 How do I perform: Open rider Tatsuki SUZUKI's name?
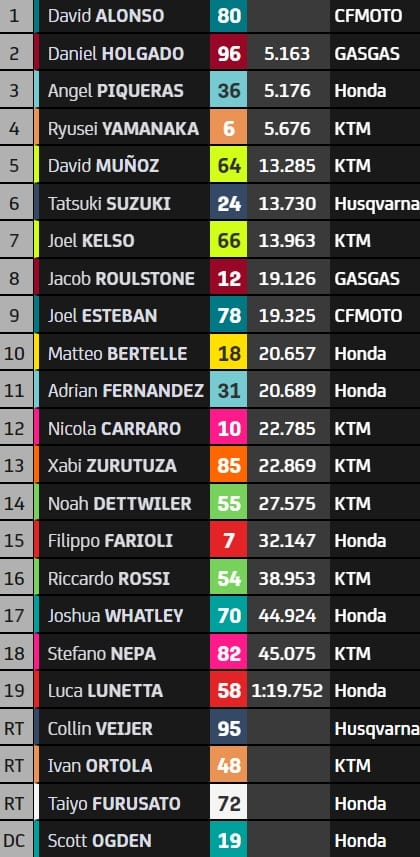109,204
